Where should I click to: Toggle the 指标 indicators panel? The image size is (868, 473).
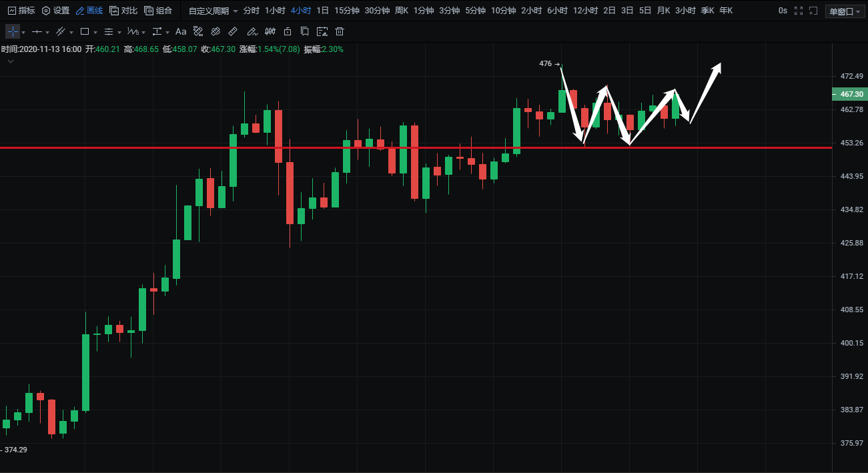[21, 11]
